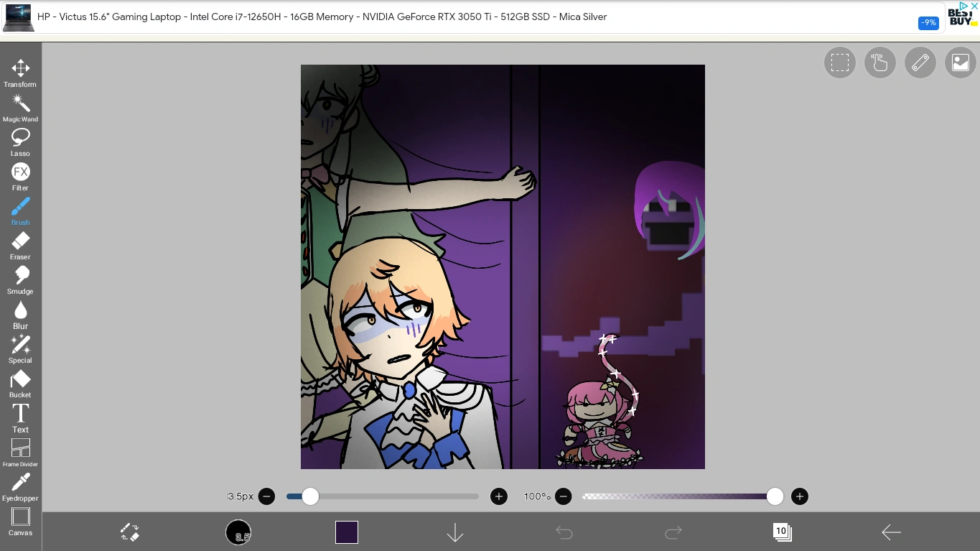Close the ad with X button

click(x=974, y=6)
